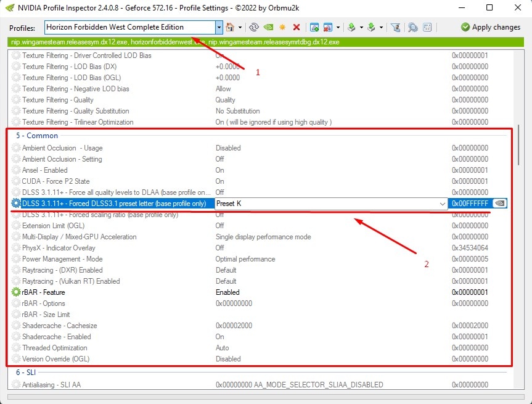Select the rBAR - Size Limit row
Viewport: 532px width, 404px height.
(259, 315)
